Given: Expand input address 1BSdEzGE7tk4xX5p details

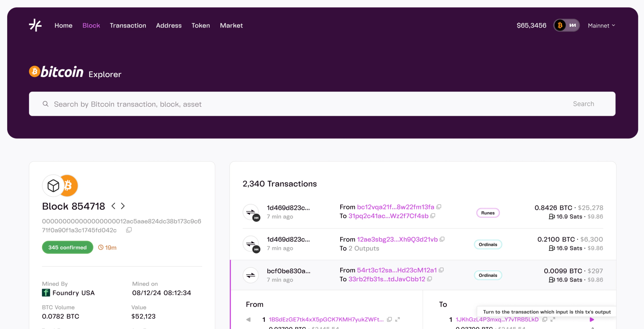Looking at the screenshot, I should point(397,319).
